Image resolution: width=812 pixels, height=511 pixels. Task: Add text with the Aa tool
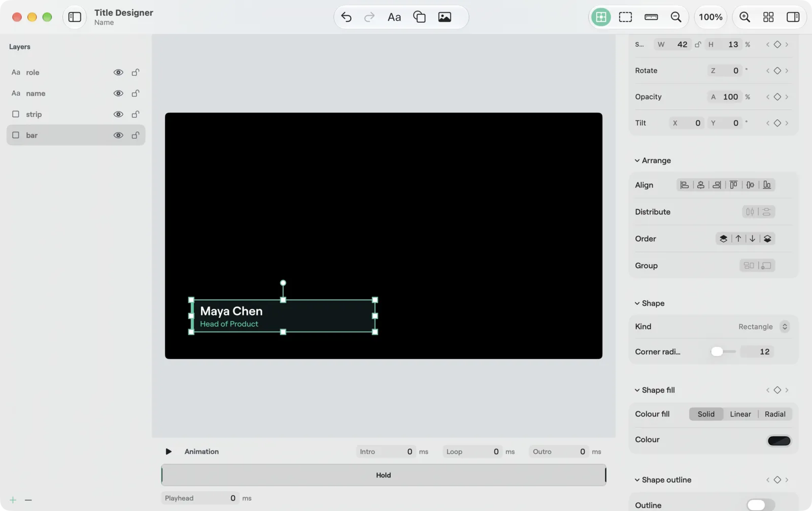point(394,17)
